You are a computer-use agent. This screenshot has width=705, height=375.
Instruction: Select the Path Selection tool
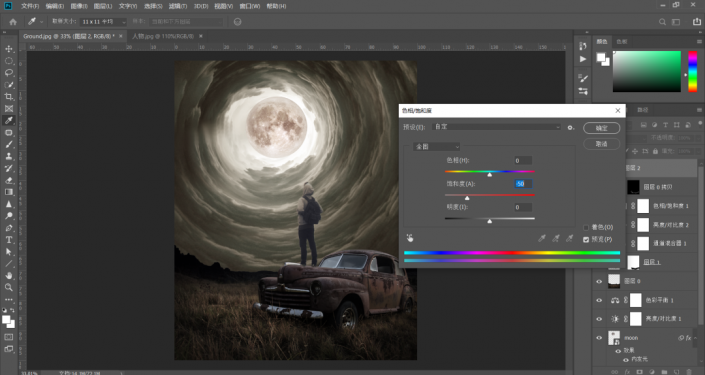coord(9,252)
